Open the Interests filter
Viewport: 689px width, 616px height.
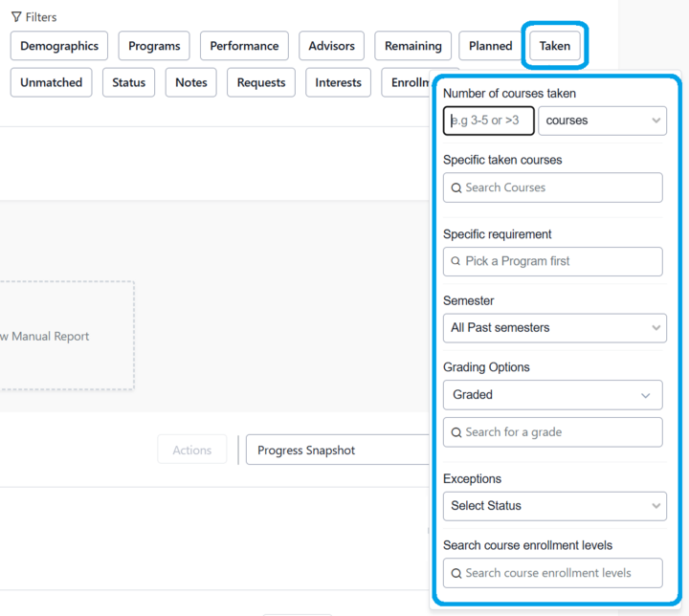(339, 82)
